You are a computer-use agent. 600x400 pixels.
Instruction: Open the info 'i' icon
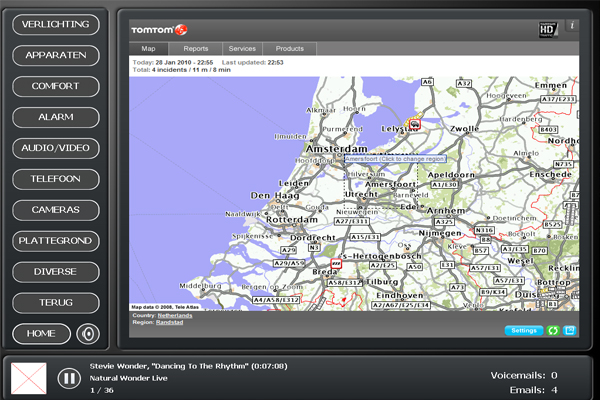[x=572, y=25]
